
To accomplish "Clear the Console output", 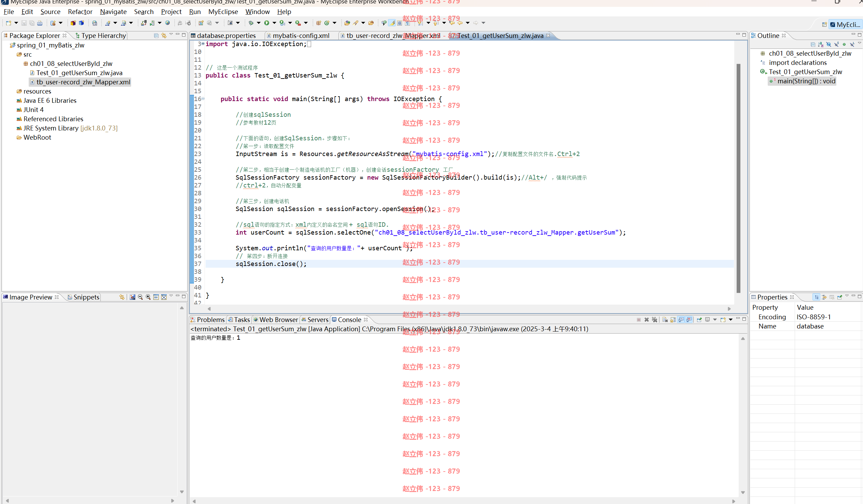I will pos(665,320).
